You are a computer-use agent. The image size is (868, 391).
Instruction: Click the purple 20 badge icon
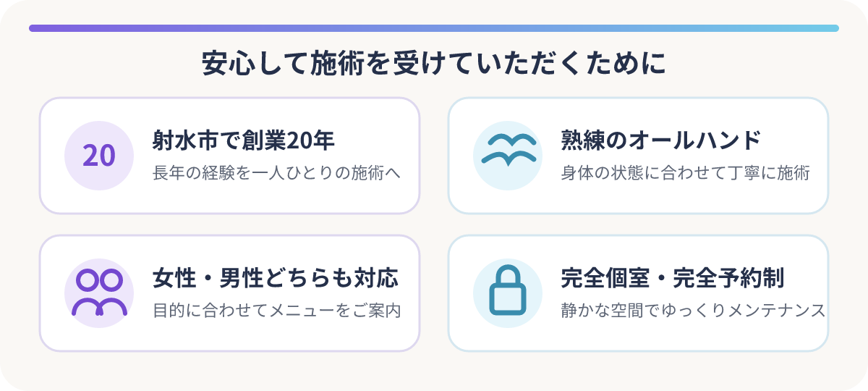(99, 156)
